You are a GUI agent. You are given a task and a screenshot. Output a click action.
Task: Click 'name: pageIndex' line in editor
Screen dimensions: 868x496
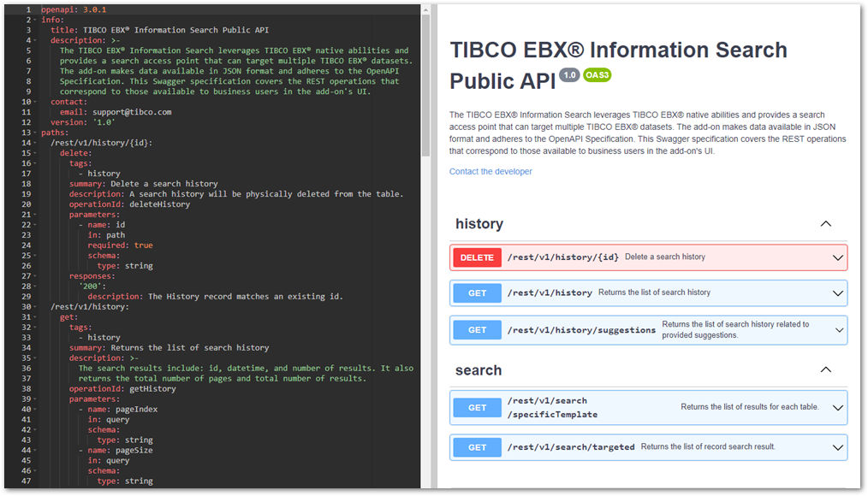(122, 410)
